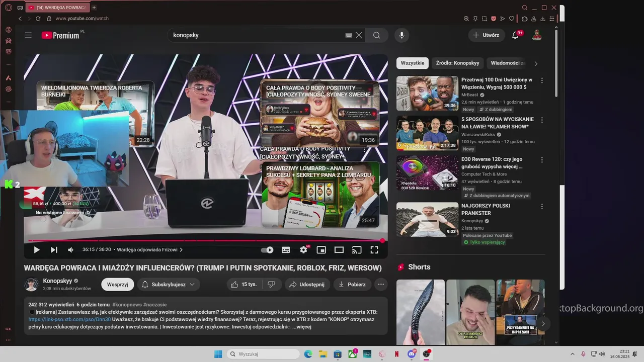
Task: Clear the konopsky search query
Action: (x=359, y=35)
